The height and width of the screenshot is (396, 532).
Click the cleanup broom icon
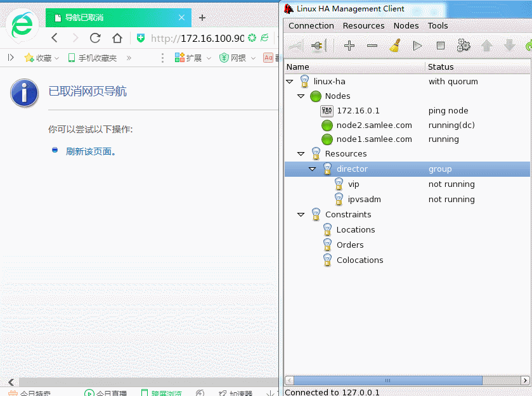395,46
